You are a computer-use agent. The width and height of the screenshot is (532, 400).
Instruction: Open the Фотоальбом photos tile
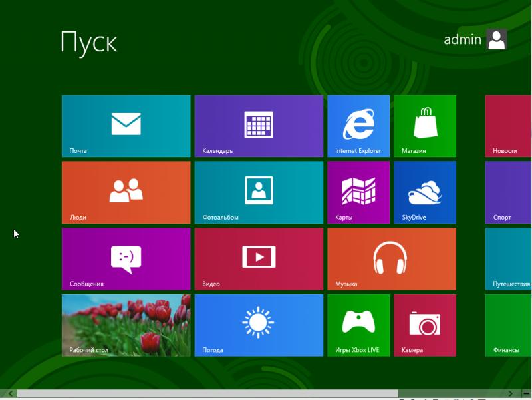(x=259, y=192)
